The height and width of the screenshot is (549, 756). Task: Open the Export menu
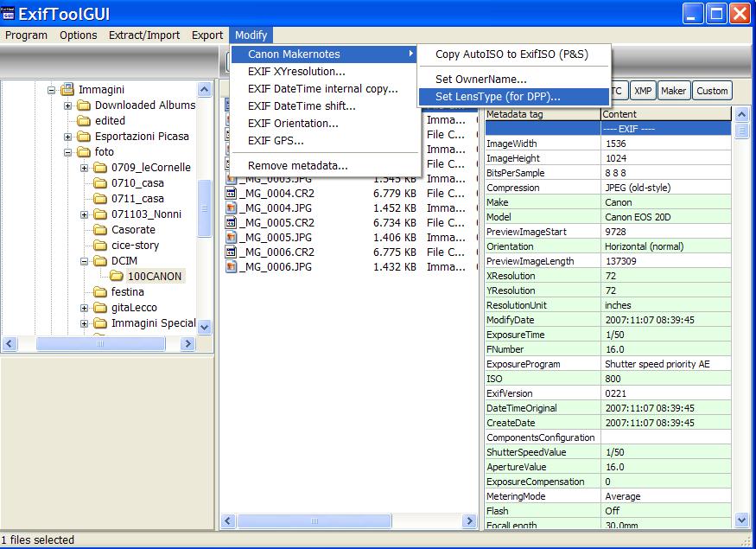click(x=206, y=35)
